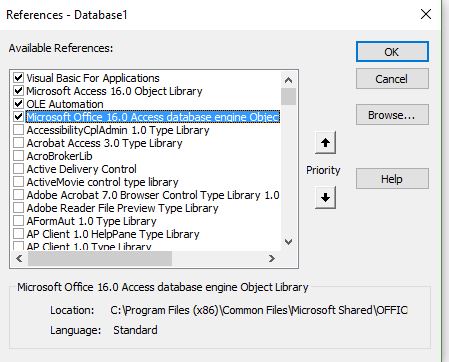Click the list's vertical scroll up arrow
This screenshot has width=449, height=362.
click(289, 80)
